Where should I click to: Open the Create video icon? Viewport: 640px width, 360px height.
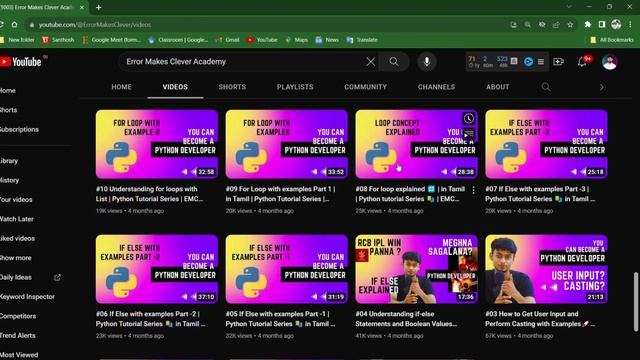point(558,62)
